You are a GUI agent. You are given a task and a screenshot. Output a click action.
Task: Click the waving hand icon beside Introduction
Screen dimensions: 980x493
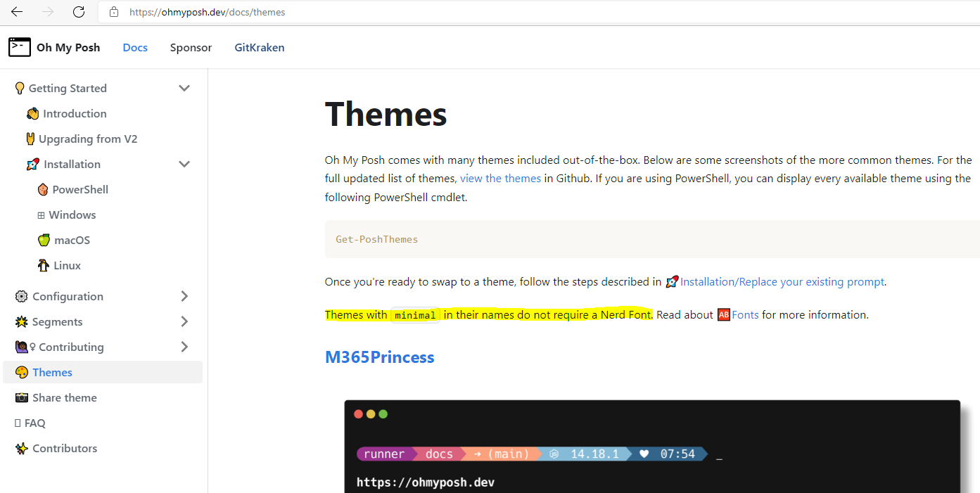point(32,113)
